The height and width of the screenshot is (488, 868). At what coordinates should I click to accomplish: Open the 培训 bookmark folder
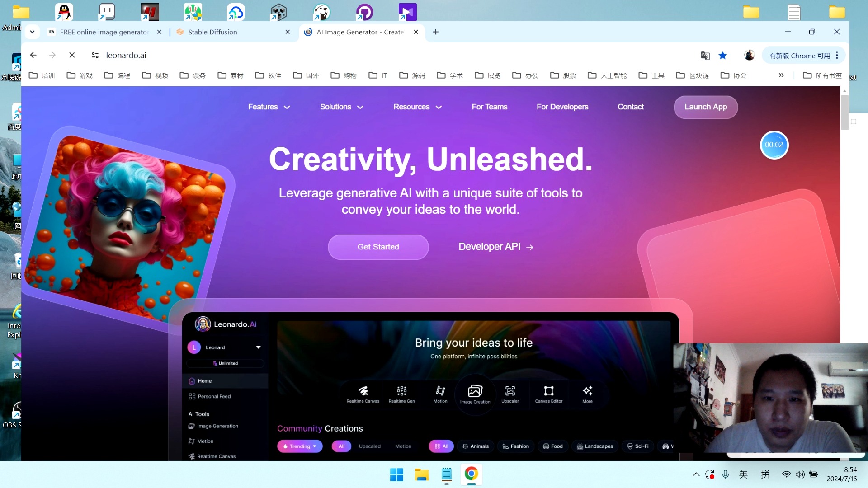42,75
